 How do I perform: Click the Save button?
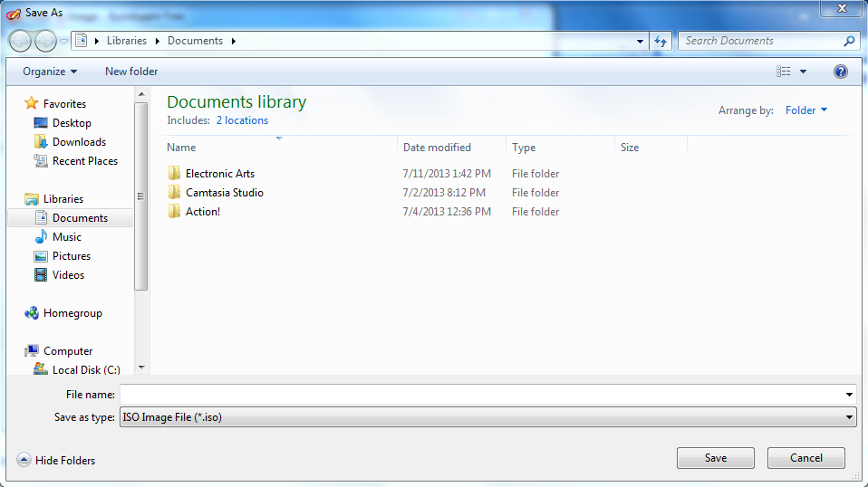715,458
